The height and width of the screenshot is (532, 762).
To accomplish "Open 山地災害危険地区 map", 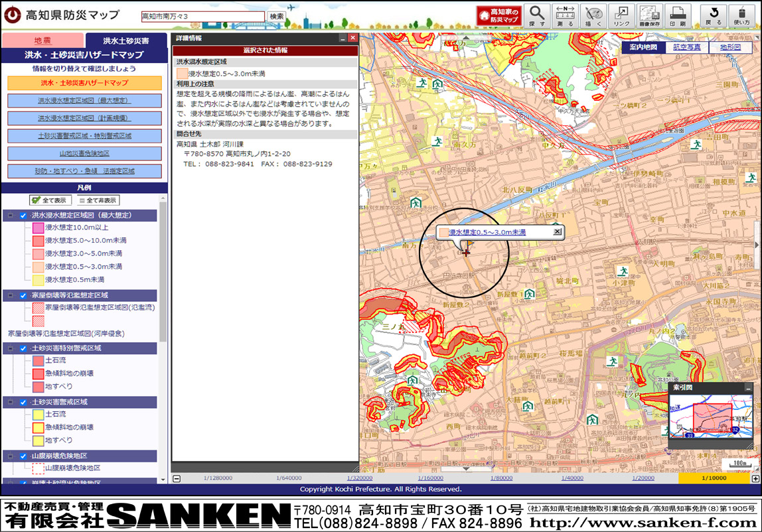I will click(84, 153).
